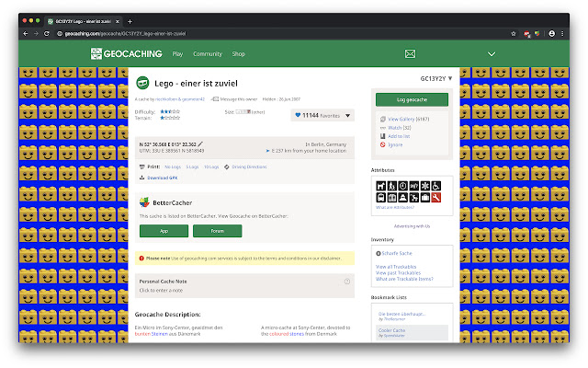Viewport: 588px width, 368px height.
Task: Click the View all Trackables link
Action: [x=396, y=267]
